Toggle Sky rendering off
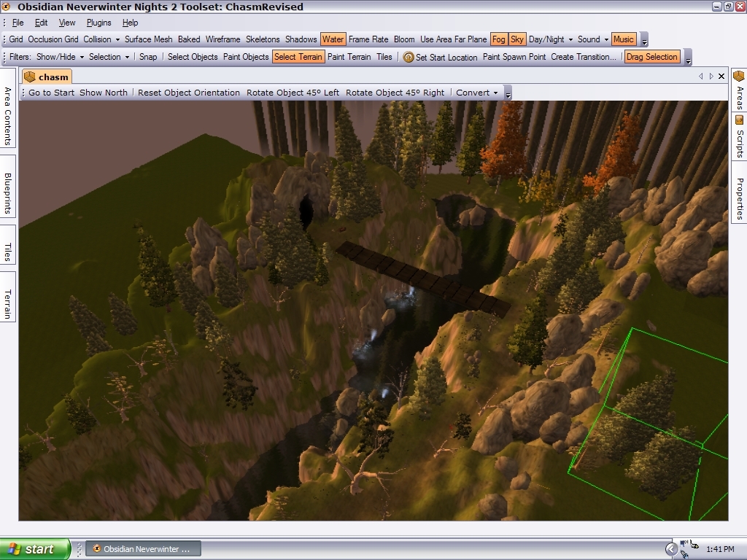This screenshot has width=747, height=560. 517,39
